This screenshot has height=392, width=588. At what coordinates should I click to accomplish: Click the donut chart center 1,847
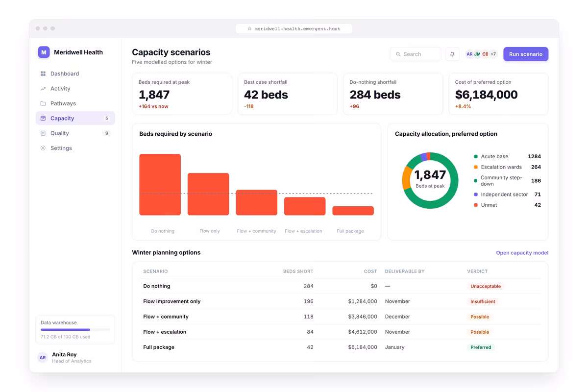(x=430, y=175)
